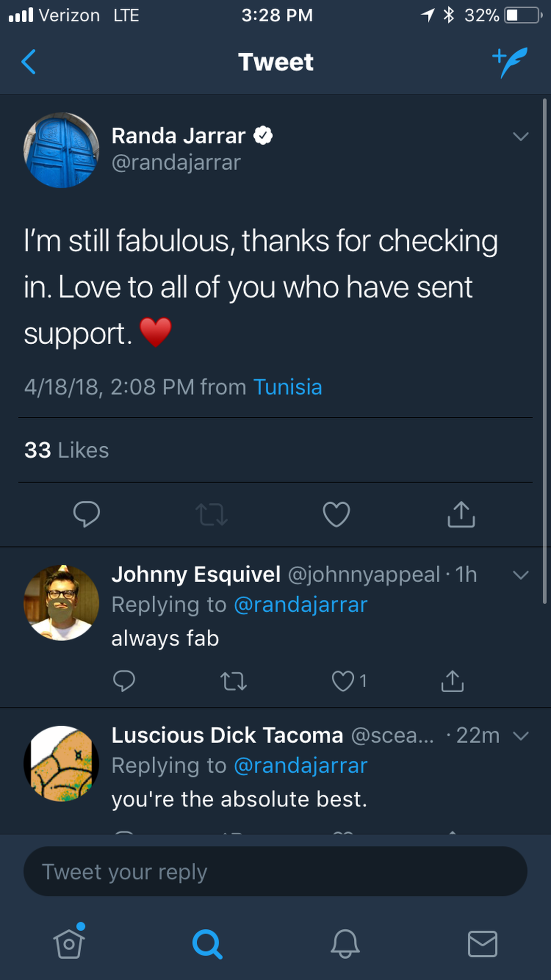Reply to Johnny Esquivel's comment
This screenshot has height=980, width=551.
(x=124, y=681)
